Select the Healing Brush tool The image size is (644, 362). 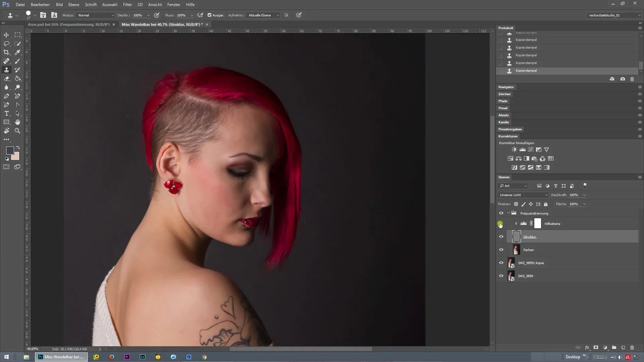pyautogui.click(x=6, y=61)
